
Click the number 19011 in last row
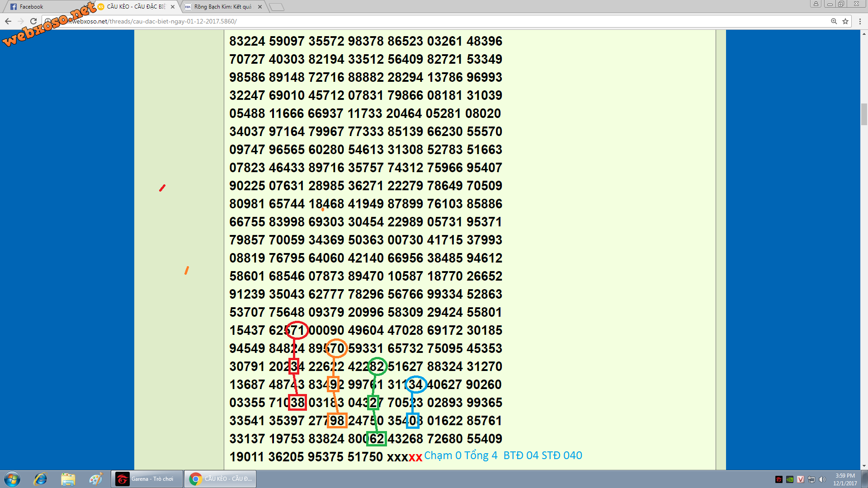click(x=247, y=457)
